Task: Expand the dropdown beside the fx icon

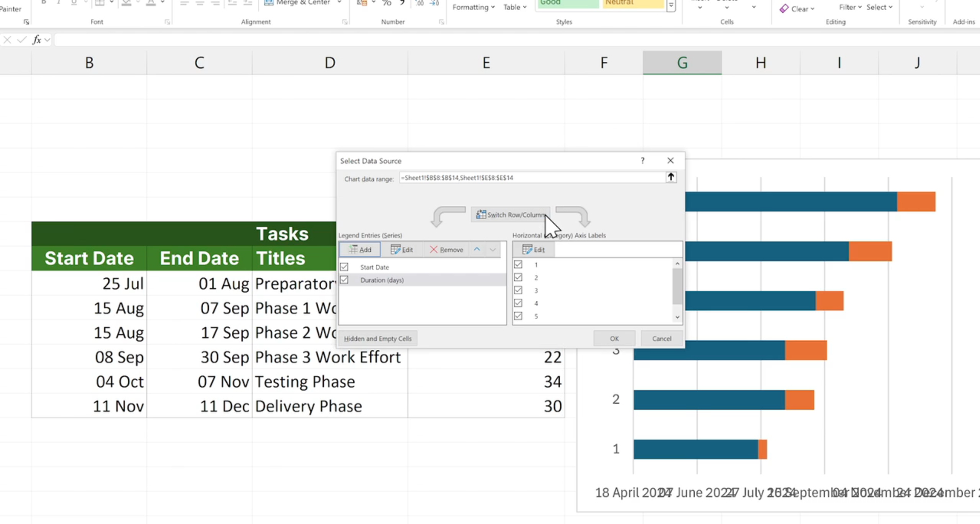Action: [x=47, y=40]
